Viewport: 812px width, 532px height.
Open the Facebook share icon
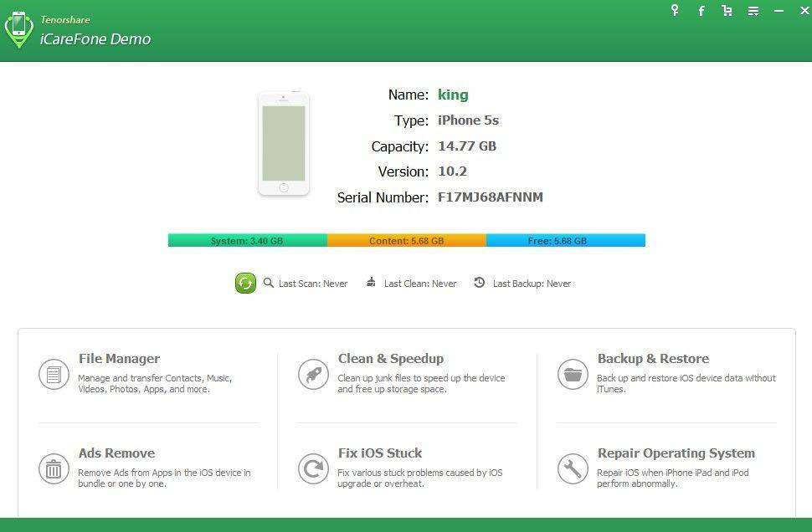point(702,11)
